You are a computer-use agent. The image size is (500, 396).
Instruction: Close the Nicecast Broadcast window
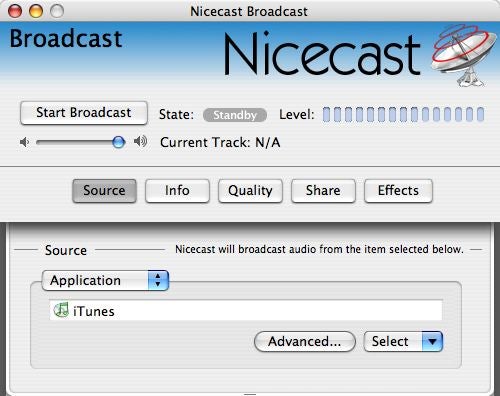[15, 11]
